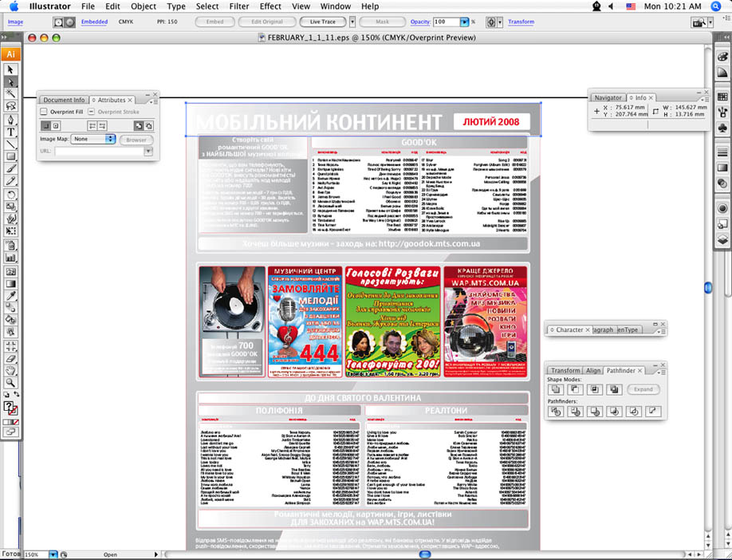The width and height of the screenshot is (732, 560).
Task: Select the Gradient tool
Action: [x=10, y=283]
